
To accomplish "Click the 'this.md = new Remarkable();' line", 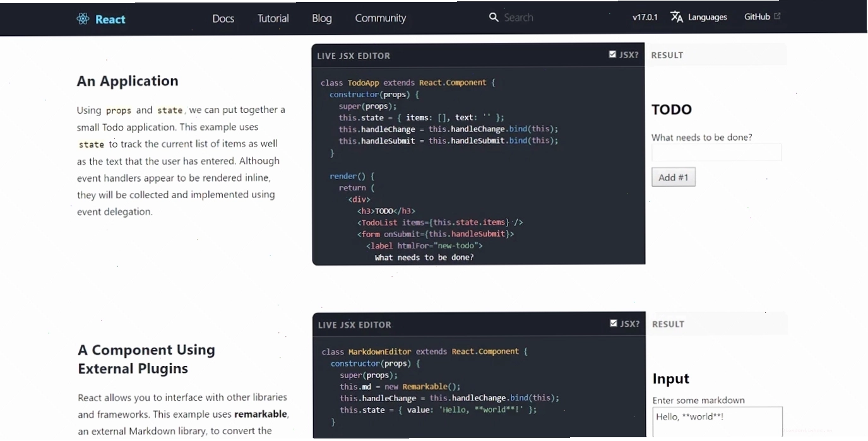I will [x=400, y=386].
